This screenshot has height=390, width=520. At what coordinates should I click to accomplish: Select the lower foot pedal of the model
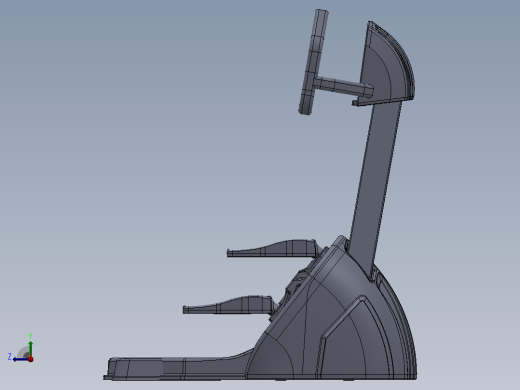click(x=229, y=305)
